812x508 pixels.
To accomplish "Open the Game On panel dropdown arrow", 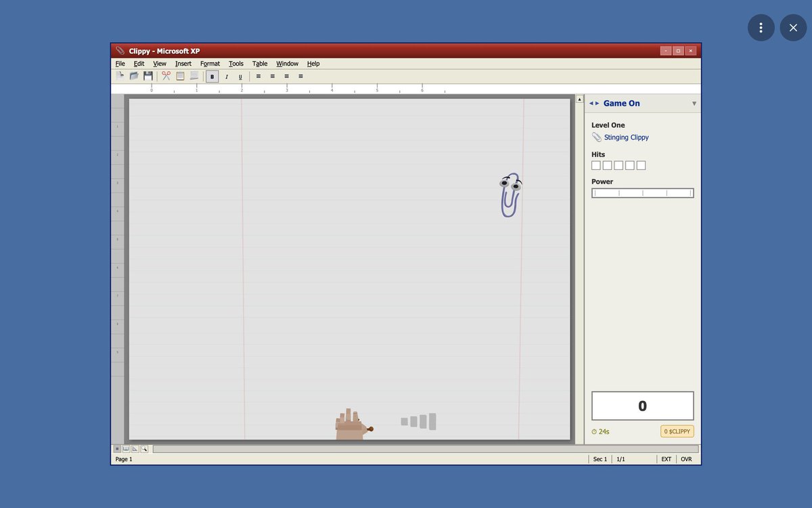I will point(694,104).
